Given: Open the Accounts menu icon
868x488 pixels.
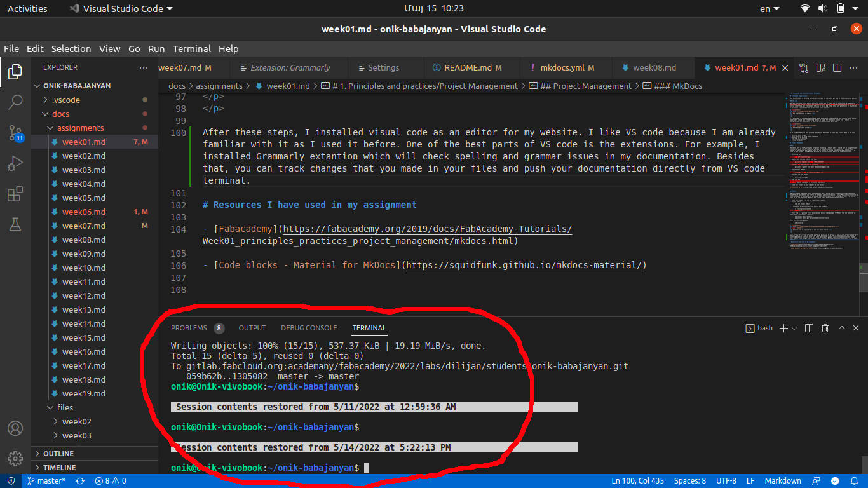Looking at the screenshot, I should click(15, 428).
